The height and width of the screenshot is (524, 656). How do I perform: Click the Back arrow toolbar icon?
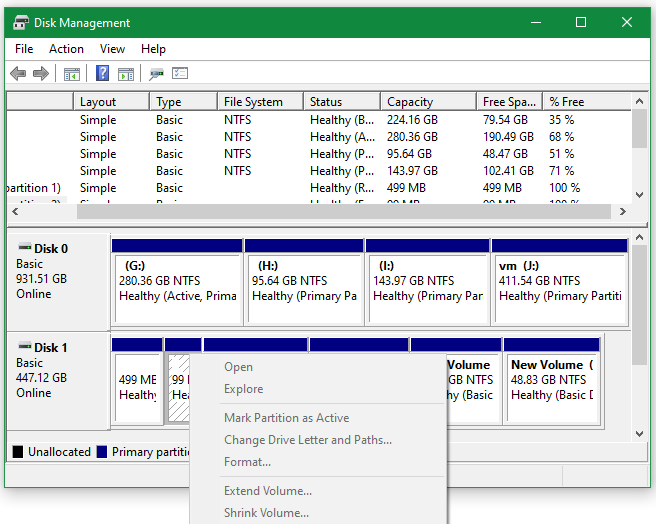[18, 74]
